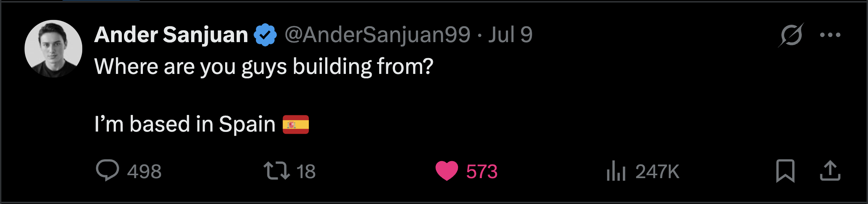Open Ander Sanjuan's profile picture
868x204 pixels.
[53, 49]
